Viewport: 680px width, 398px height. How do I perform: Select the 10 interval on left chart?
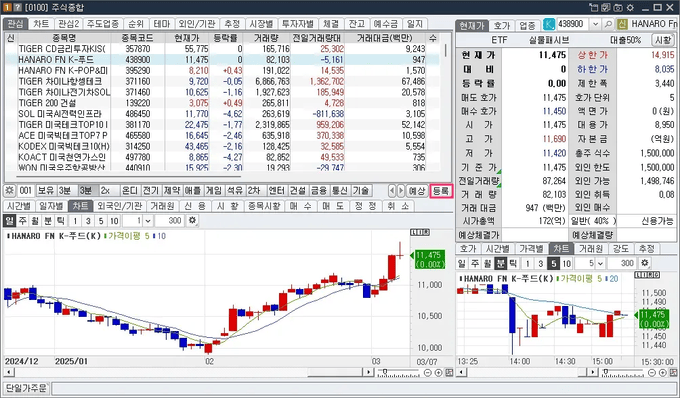tap(114, 221)
